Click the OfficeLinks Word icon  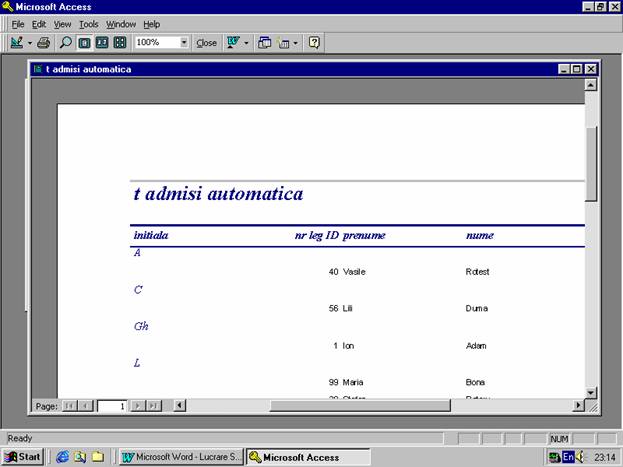coord(233,43)
